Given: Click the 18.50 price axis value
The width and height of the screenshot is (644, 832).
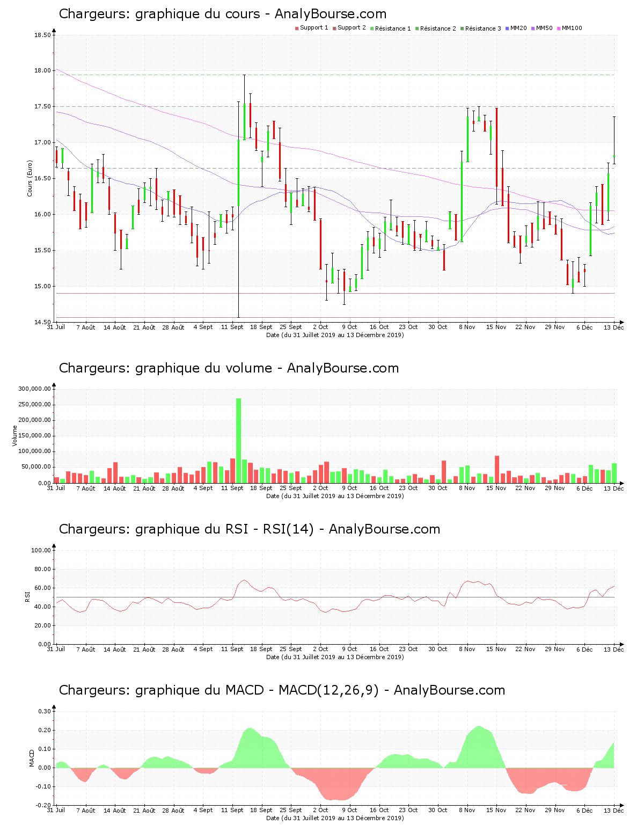Looking at the screenshot, I should 42,35.
